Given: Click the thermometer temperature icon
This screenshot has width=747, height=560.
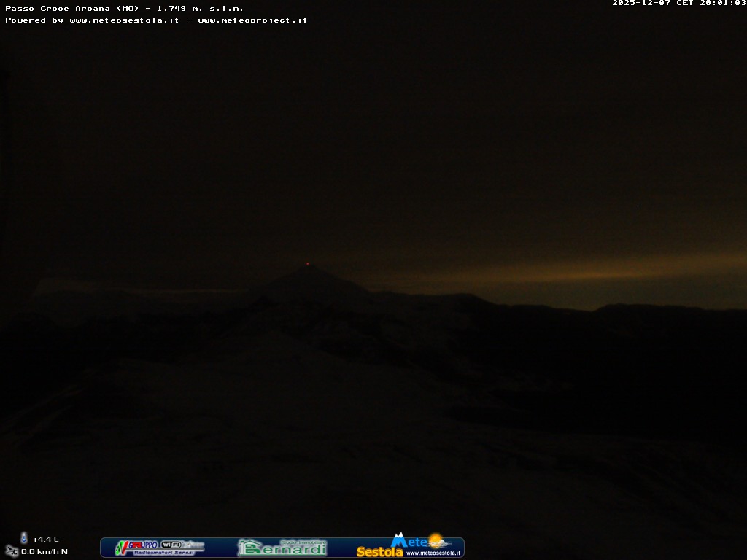Looking at the screenshot, I should [24, 538].
